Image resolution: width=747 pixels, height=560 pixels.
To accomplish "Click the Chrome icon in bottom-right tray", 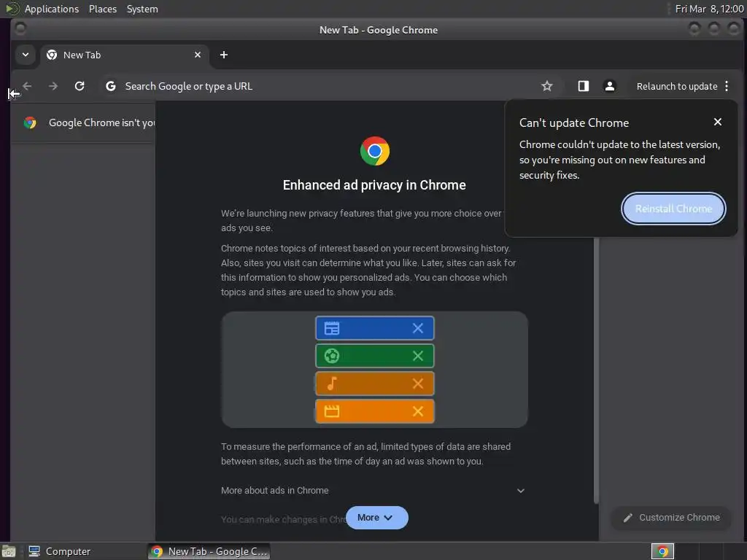I will (662, 551).
